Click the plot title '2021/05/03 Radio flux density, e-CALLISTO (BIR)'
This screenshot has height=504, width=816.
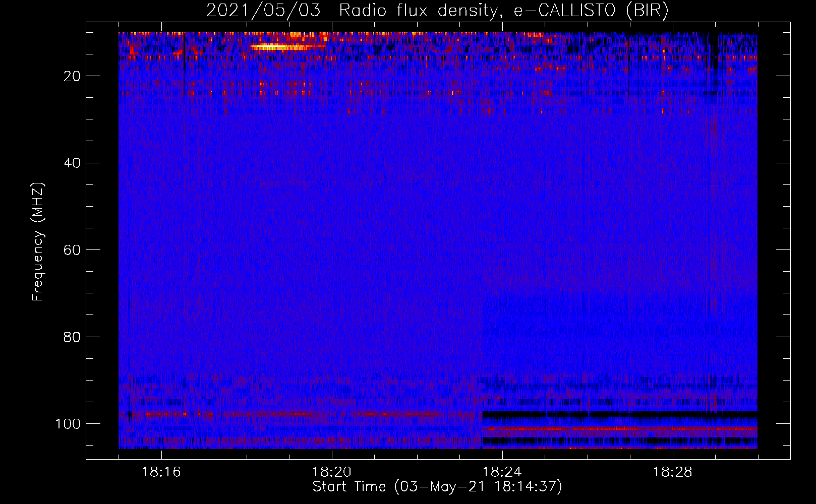click(x=437, y=11)
